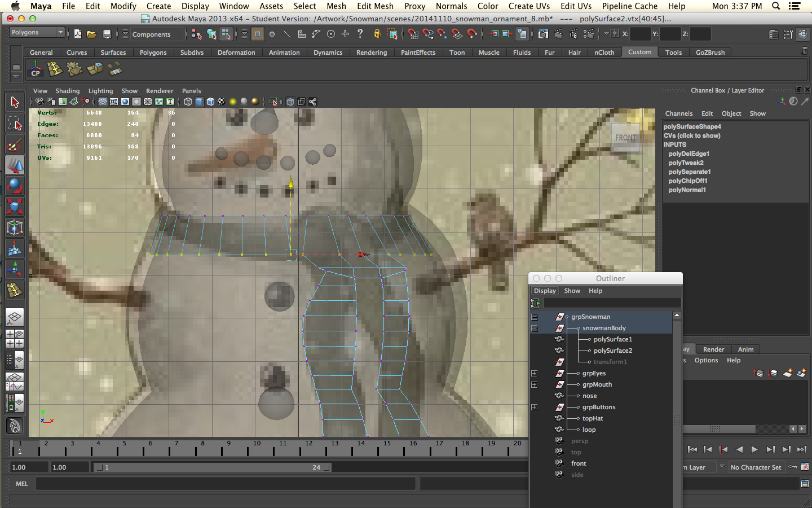Open the Edit Mesh menu
This screenshot has height=508, width=812.
click(x=375, y=6)
